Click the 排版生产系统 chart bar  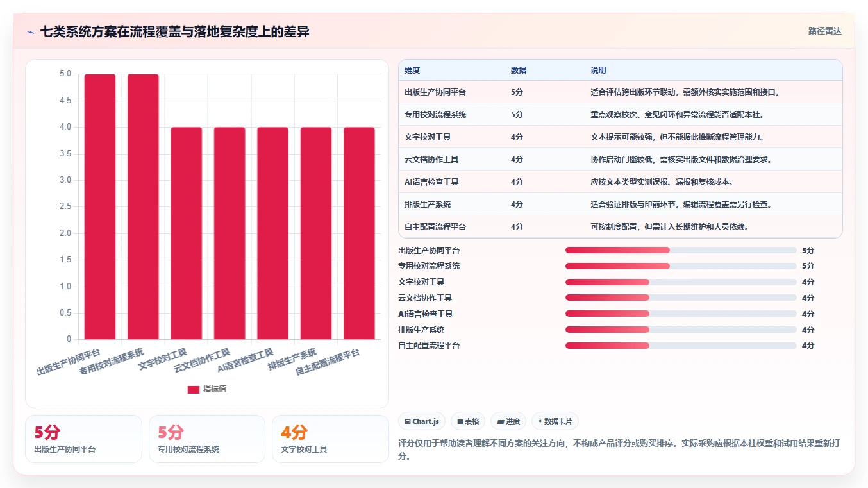[316, 233]
